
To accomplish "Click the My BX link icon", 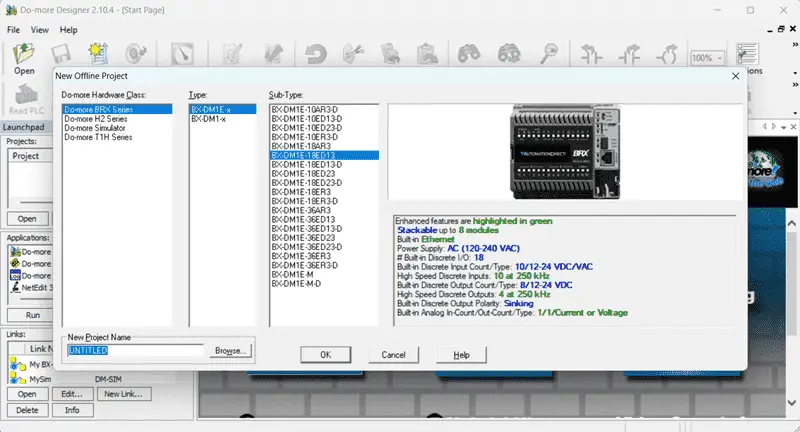I will 18,364.
